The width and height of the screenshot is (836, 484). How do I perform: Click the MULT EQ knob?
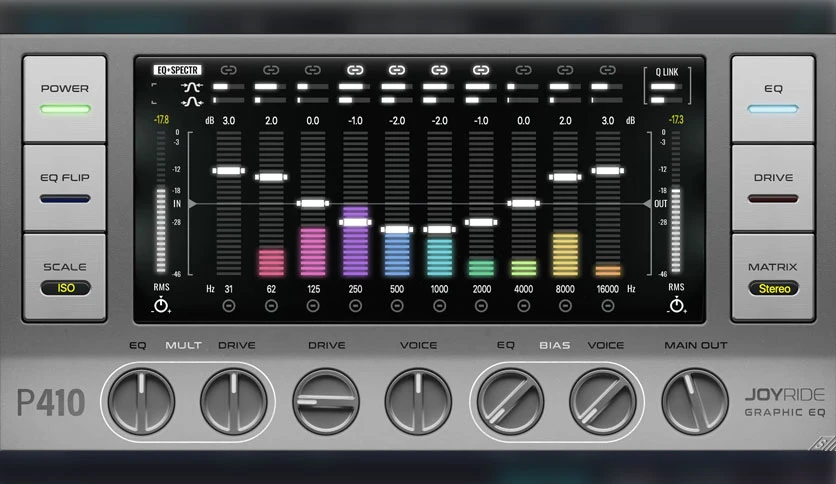coord(141,402)
